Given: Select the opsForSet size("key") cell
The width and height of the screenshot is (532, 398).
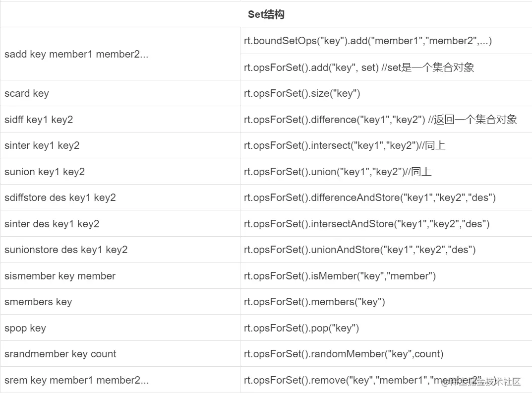Looking at the screenshot, I should [302, 93].
